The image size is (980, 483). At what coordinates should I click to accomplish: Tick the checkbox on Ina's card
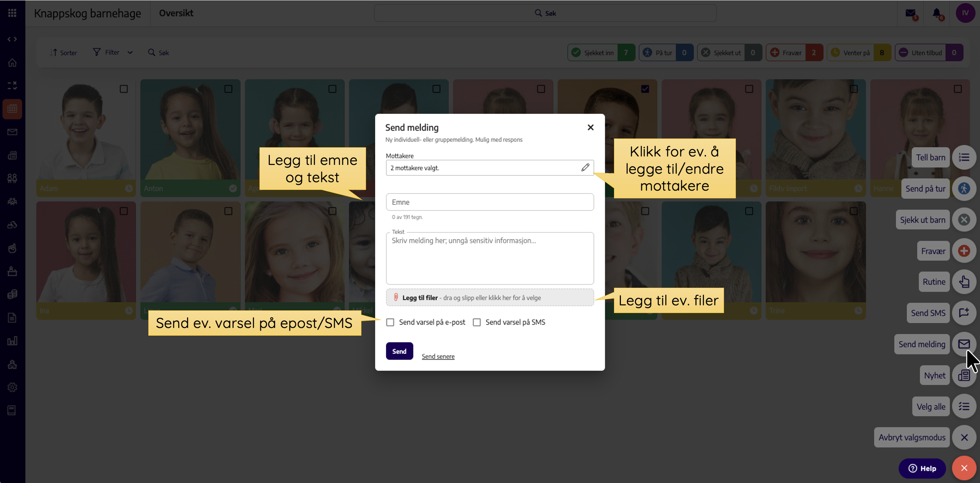tap(124, 211)
